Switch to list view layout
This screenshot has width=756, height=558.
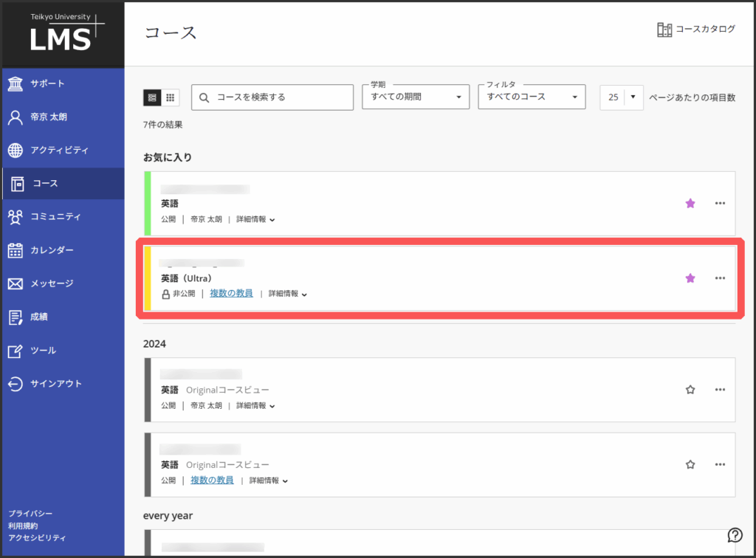(152, 97)
